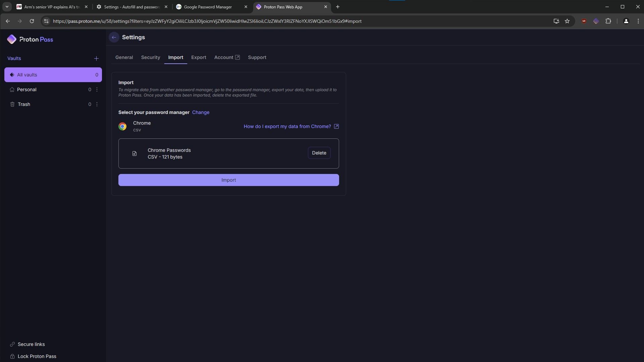Open Trash options menu

click(x=97, y=104)
